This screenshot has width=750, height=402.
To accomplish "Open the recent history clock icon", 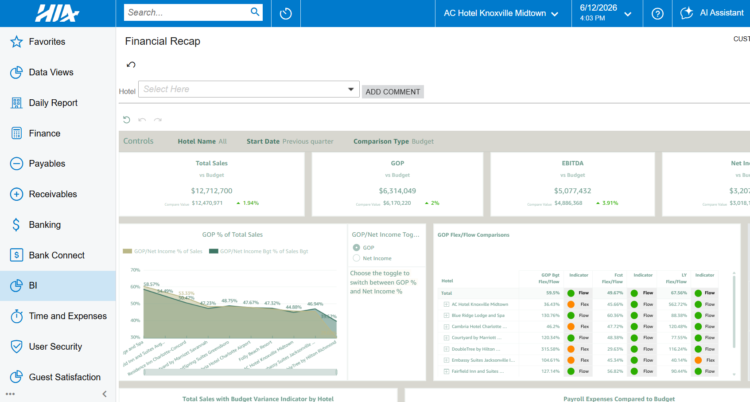I will pyautogui.click(x=286, y=13).
